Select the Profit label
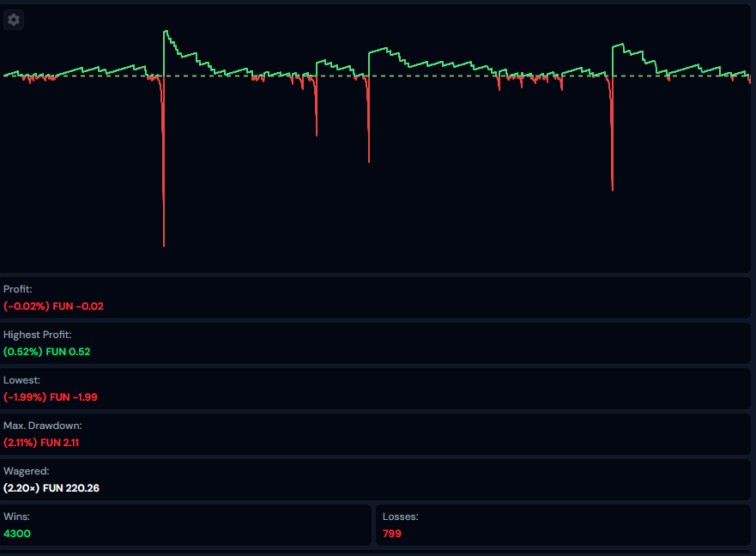The width and height of the screenshot is (756, 556). pos(17,289)
